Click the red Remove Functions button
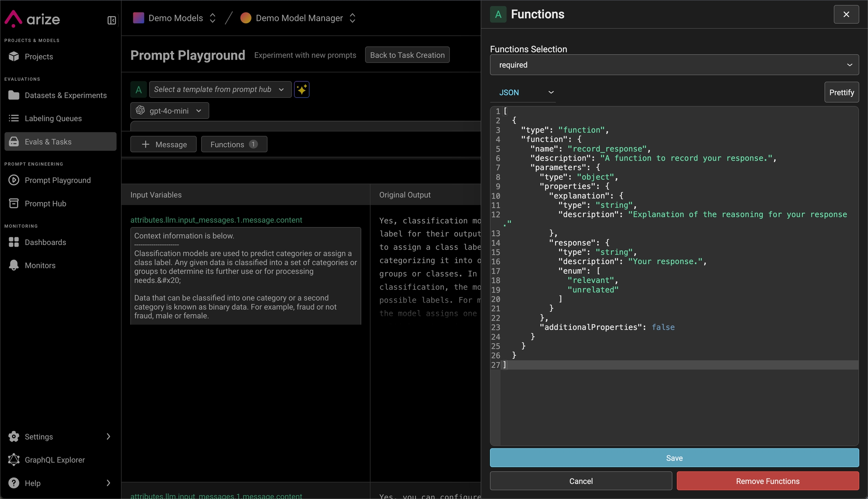868x499 pixels. coord(767,481)
